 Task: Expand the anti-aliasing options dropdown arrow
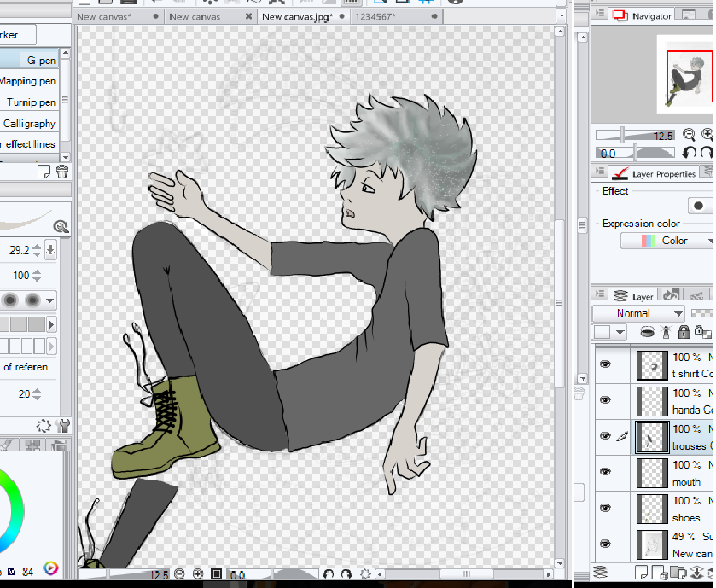(50, 300)
